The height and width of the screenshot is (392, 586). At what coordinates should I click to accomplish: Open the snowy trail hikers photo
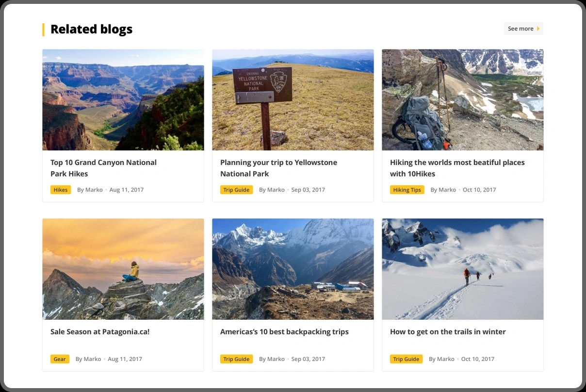pyautogui.click(x=462, y=269)
